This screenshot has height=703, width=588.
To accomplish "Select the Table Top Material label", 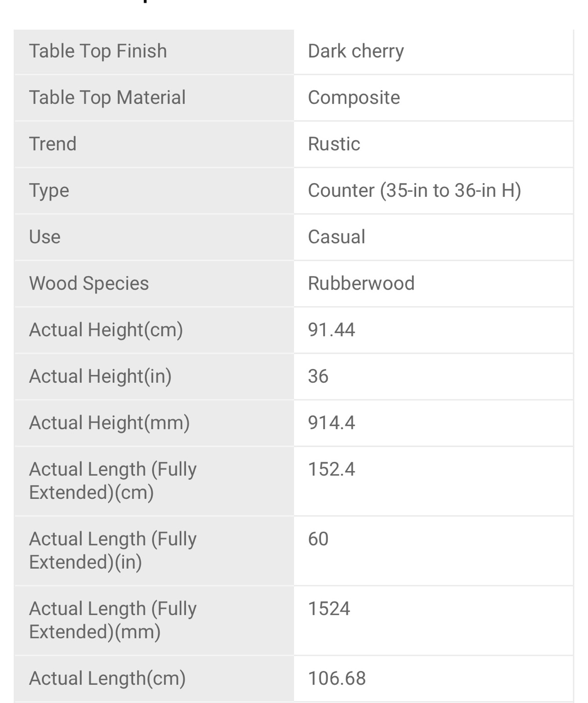I will pos(107,98).
